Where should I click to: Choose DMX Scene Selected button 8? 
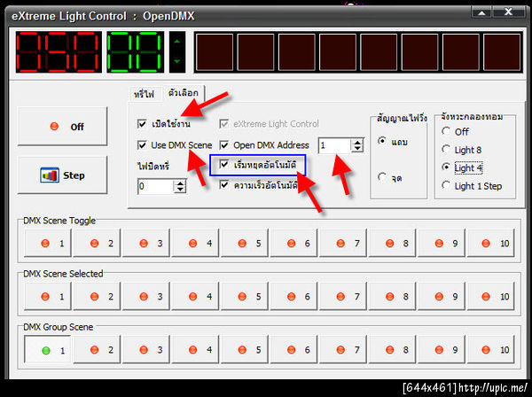[x=393, y=297]
